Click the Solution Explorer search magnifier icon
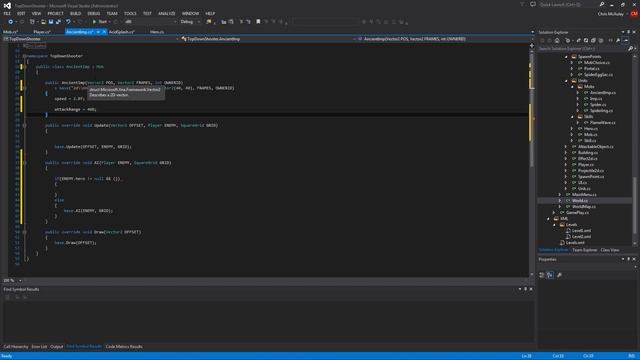 point(630,49)
